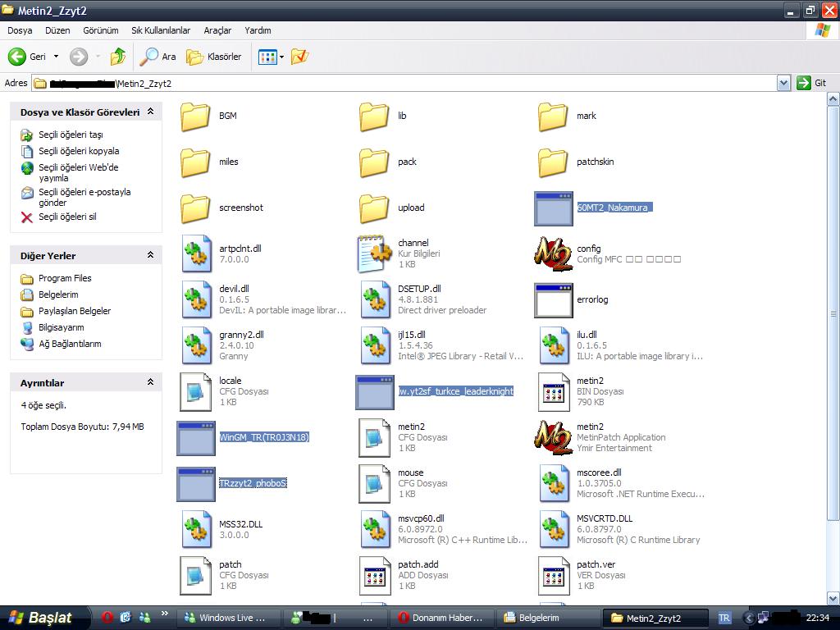Expand the taskbar quick launch chevron

(x=164, y=614)
